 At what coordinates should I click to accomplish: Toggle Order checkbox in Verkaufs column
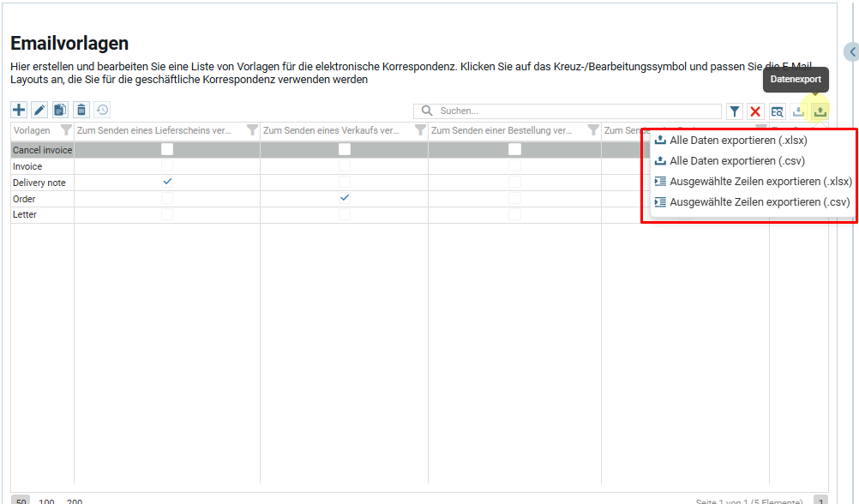344,198
